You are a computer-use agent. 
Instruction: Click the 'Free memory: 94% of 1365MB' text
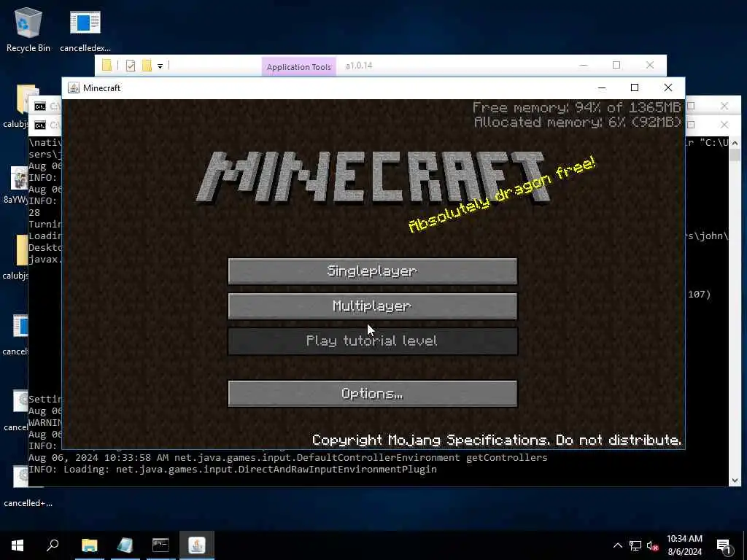(x=577, y=108)
